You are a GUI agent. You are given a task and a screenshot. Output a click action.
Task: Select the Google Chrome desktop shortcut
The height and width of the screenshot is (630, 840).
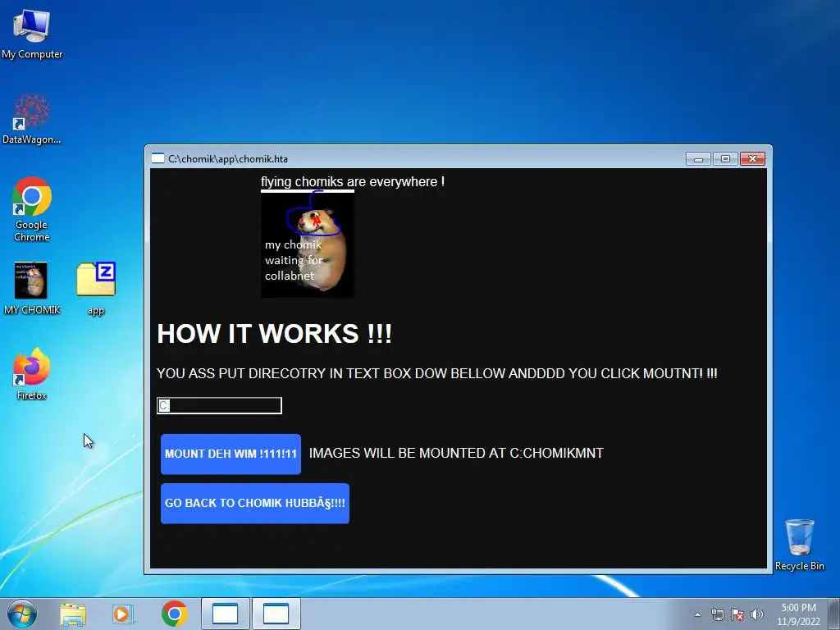pyautogui.click(x=32, y=209)
